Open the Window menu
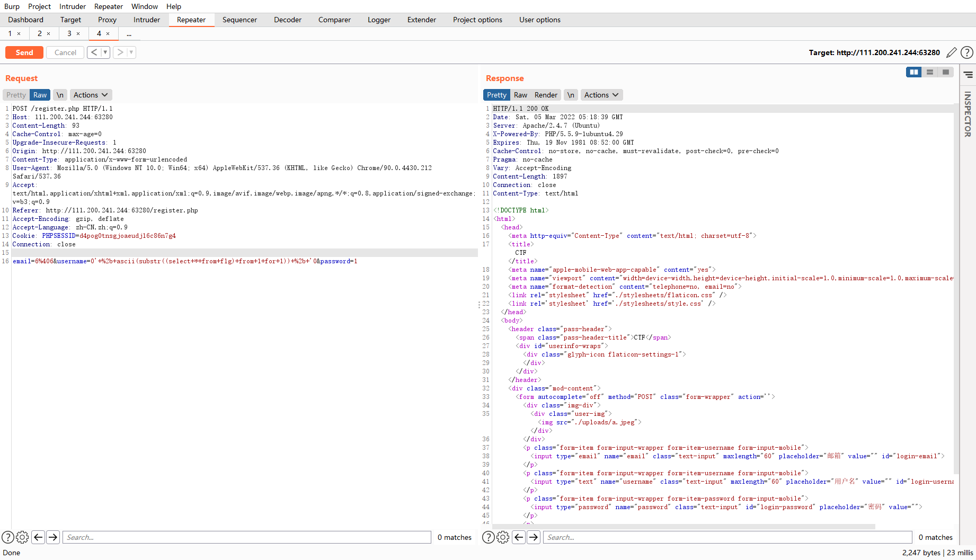 (145, 6)
